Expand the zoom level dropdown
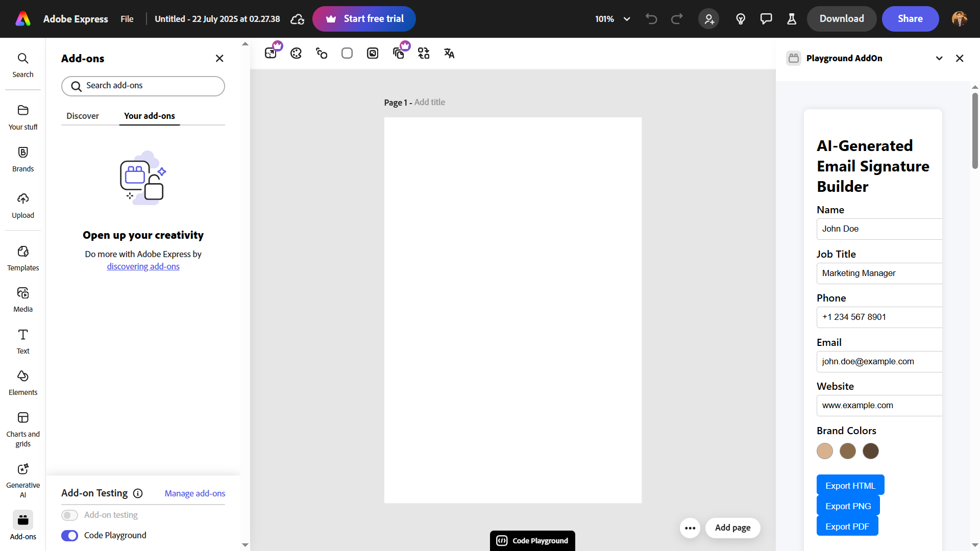Viewport: 980px width, 551px height. [x=627, y=19]
